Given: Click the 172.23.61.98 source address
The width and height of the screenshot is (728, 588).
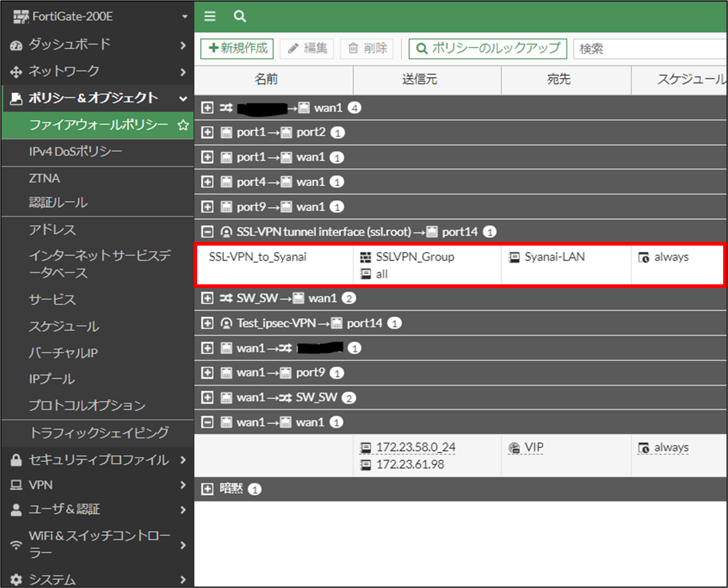Looking at the screenshot, I should tap(410, 464).
